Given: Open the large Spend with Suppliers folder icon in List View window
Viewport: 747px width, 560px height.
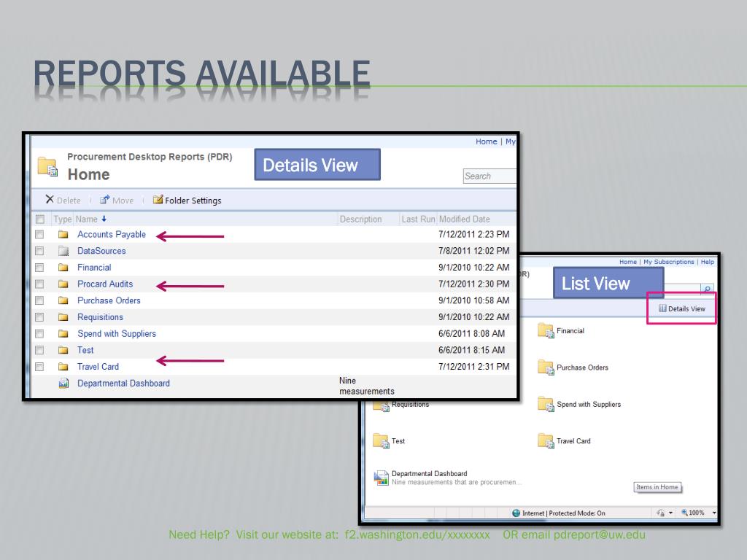Looking at the screenshot, I should tap(546, 404).
